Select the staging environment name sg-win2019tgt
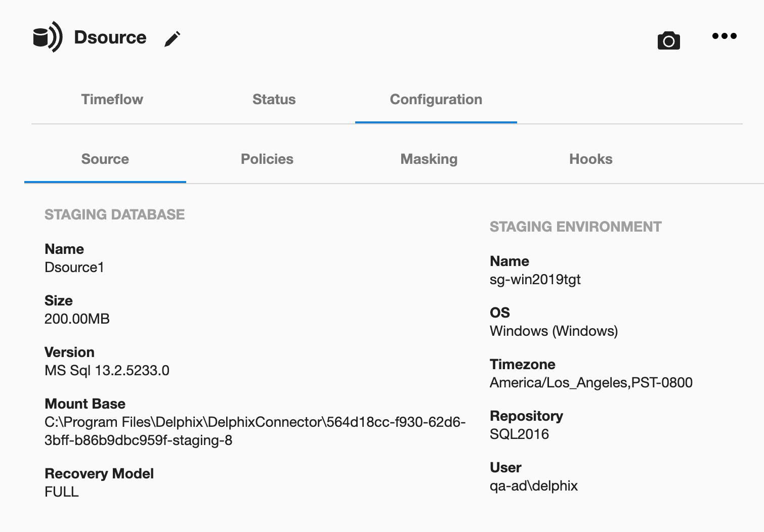 pyautogui.click(x=536, y=279)
